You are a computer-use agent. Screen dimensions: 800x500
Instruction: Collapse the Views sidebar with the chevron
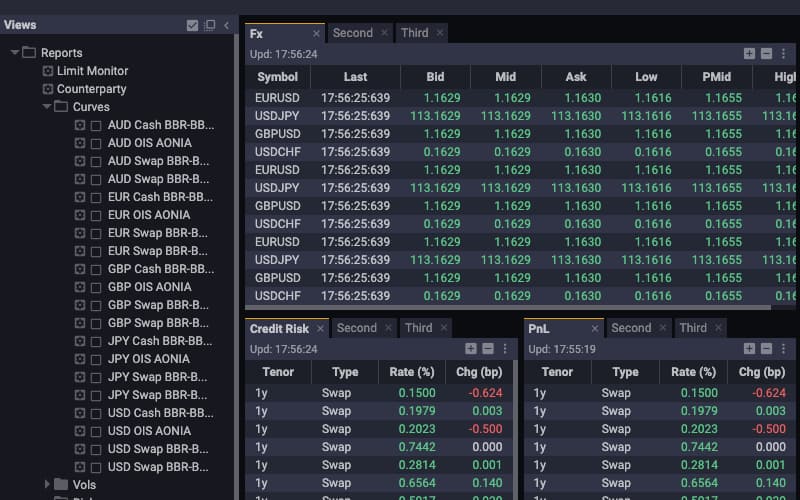pyautogui.click(x=226, y=25)
